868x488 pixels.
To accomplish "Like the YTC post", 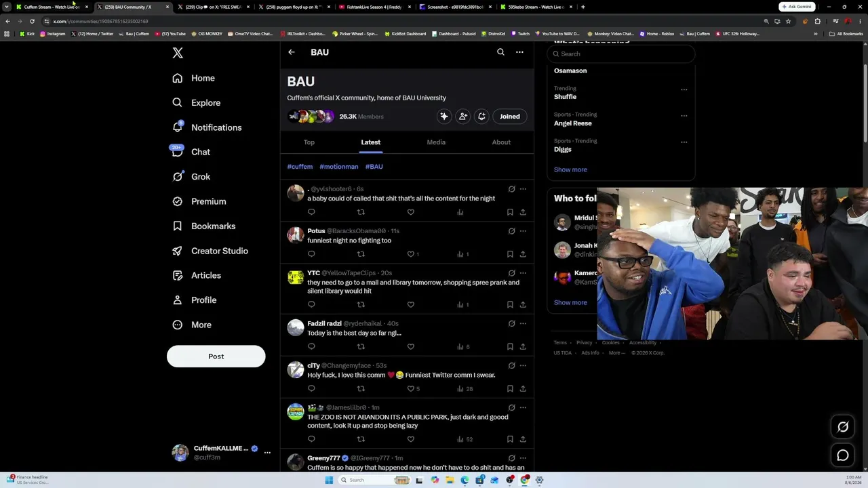I will pyautogui.click(x=410, y=304).
